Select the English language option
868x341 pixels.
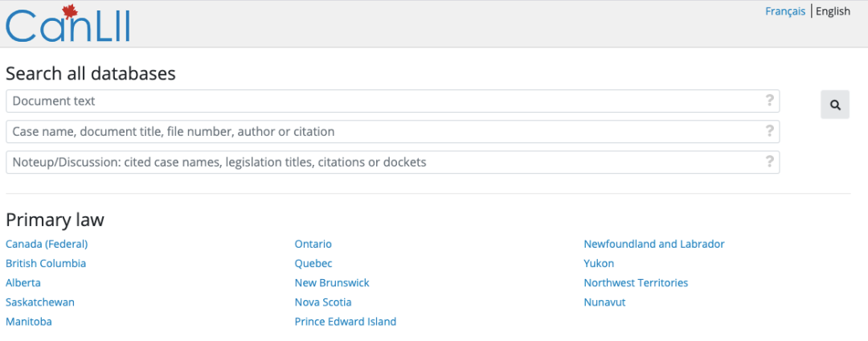coord(833,11)
